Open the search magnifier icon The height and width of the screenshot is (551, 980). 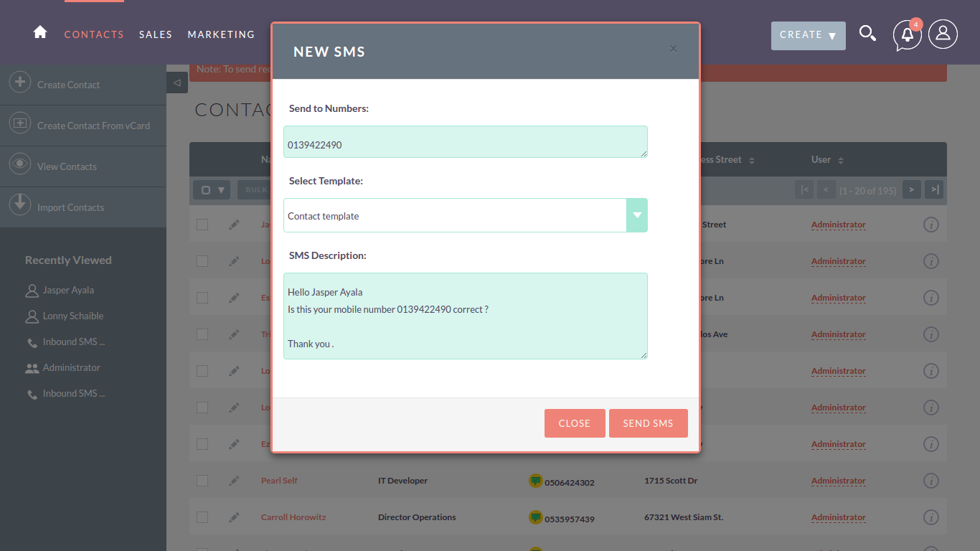point(867,34)
